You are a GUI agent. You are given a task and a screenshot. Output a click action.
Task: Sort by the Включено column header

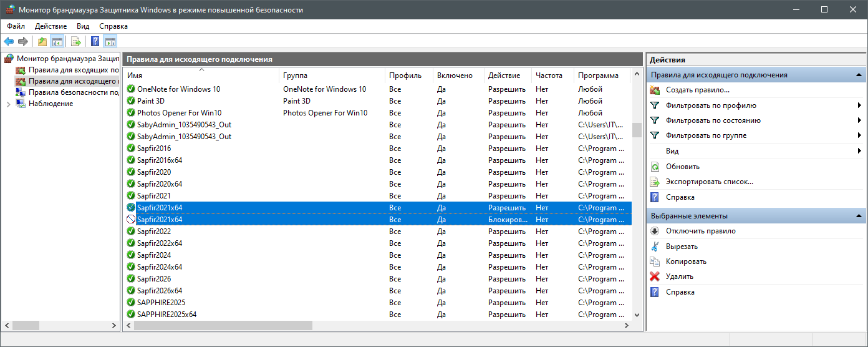tap(458, 76)
